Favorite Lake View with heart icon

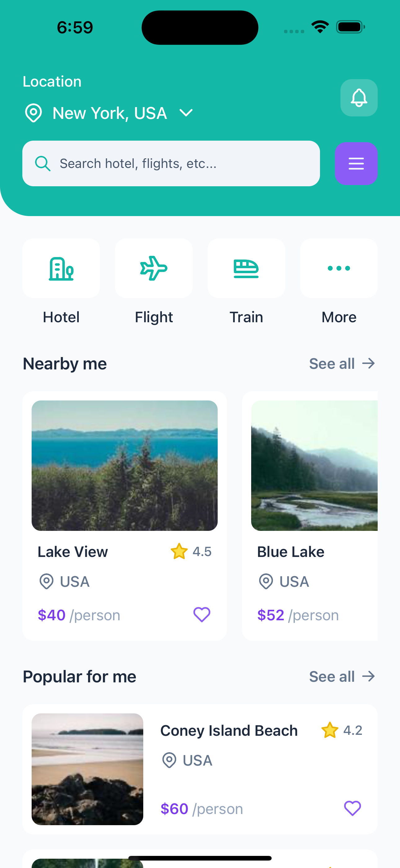click(x=202, y=615)
